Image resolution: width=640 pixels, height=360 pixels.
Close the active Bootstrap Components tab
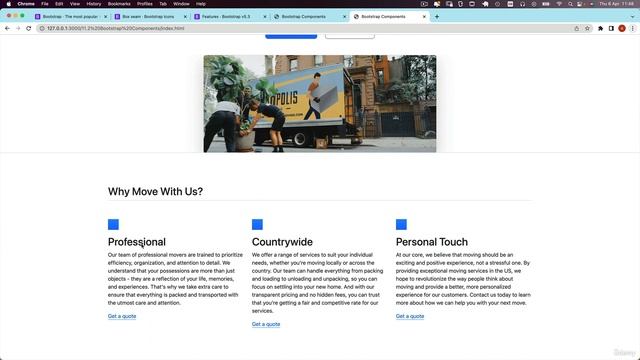[424, 17]
